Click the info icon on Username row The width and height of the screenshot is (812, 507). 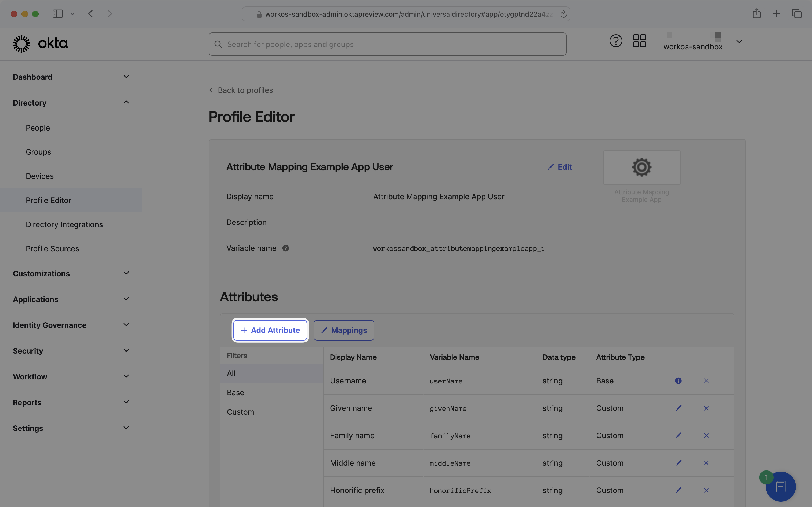(678, 381)
